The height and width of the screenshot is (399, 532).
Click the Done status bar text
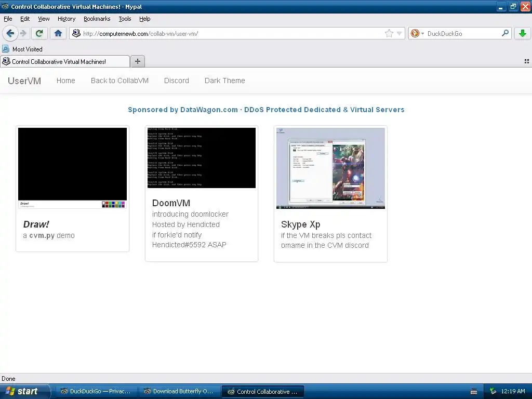click(x=8, y=379)
